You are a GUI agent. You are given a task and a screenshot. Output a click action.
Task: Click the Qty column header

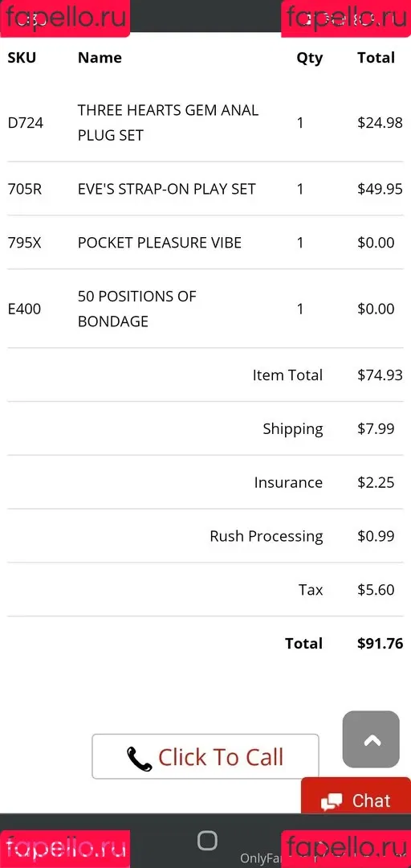[309, 58]
